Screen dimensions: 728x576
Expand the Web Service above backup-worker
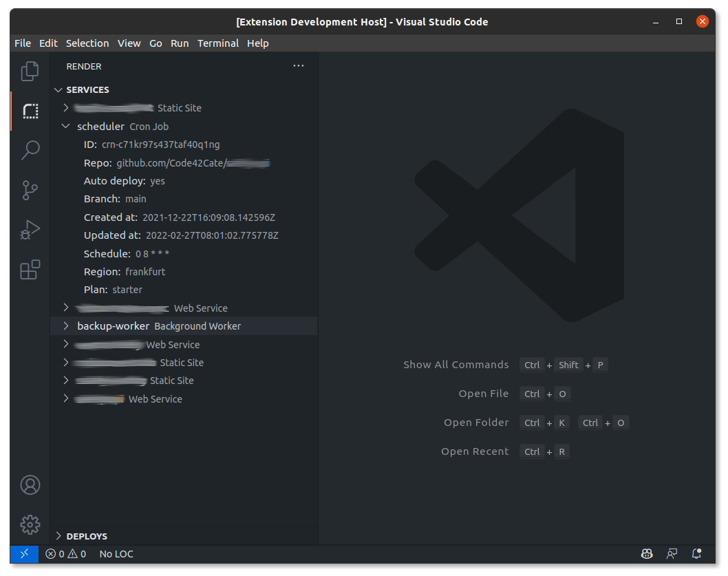pyautogui.click(x=66, y=308)
